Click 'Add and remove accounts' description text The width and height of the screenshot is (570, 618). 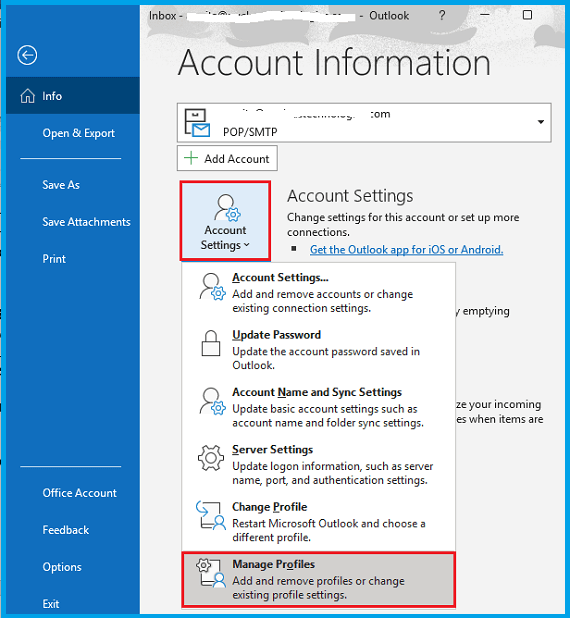point(322,301)
